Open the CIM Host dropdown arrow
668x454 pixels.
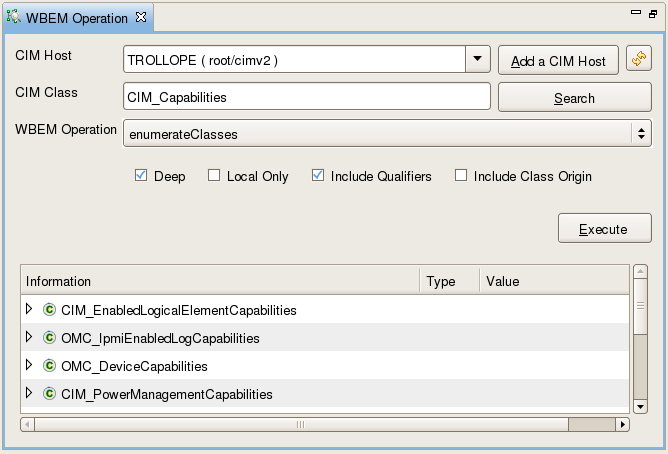[x=478, y=59]
